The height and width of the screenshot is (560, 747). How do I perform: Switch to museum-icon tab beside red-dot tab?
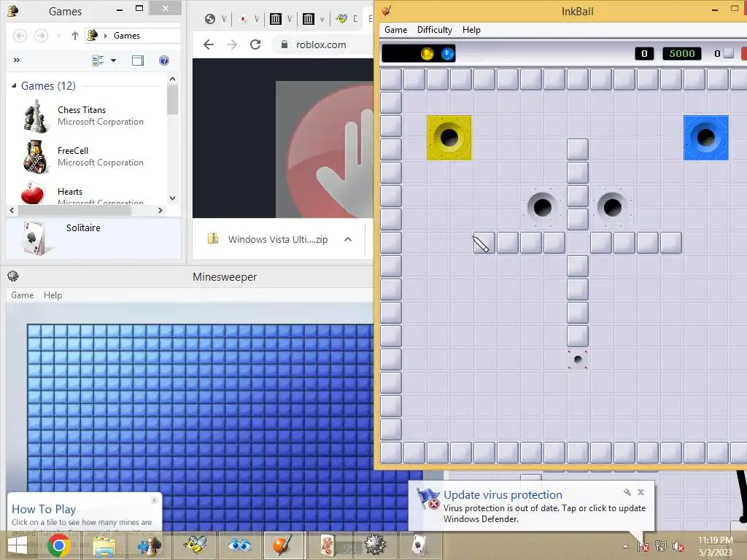coord(275,18)
